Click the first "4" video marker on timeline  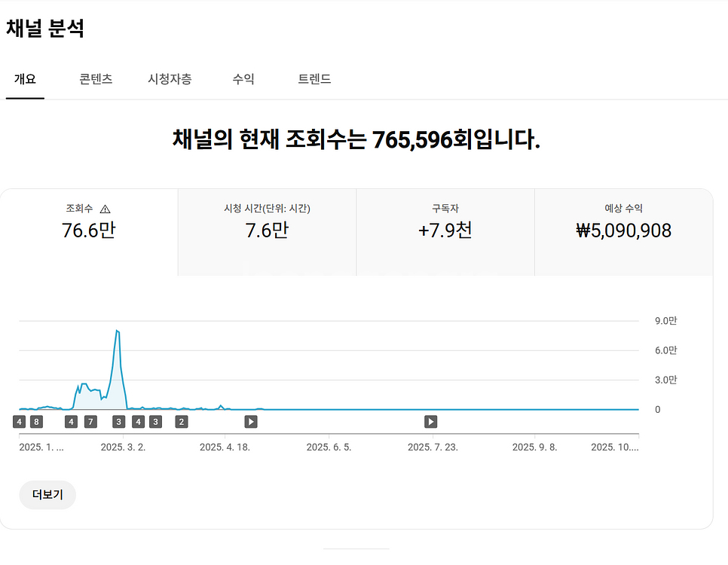(18, 422)
